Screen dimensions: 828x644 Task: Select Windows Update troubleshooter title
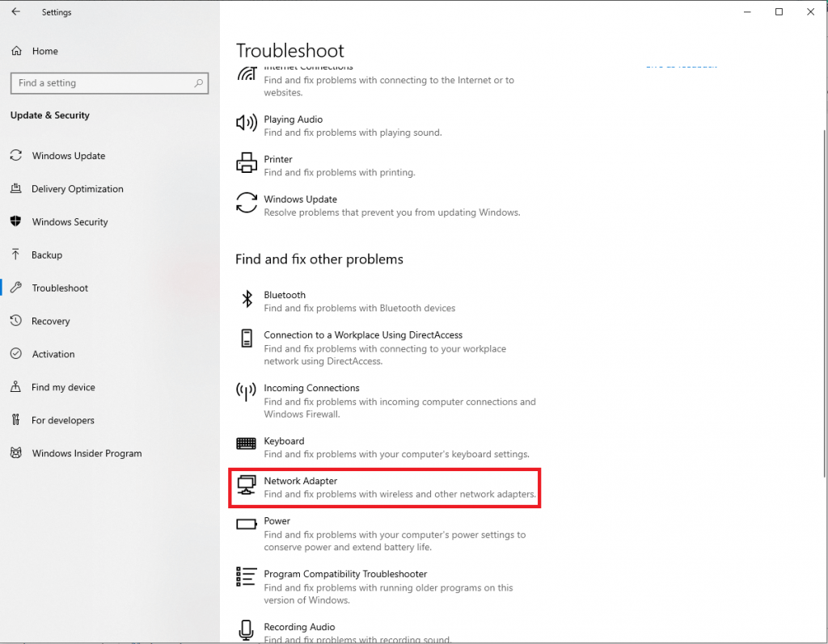pyautogui.click(x=301, y=199)
